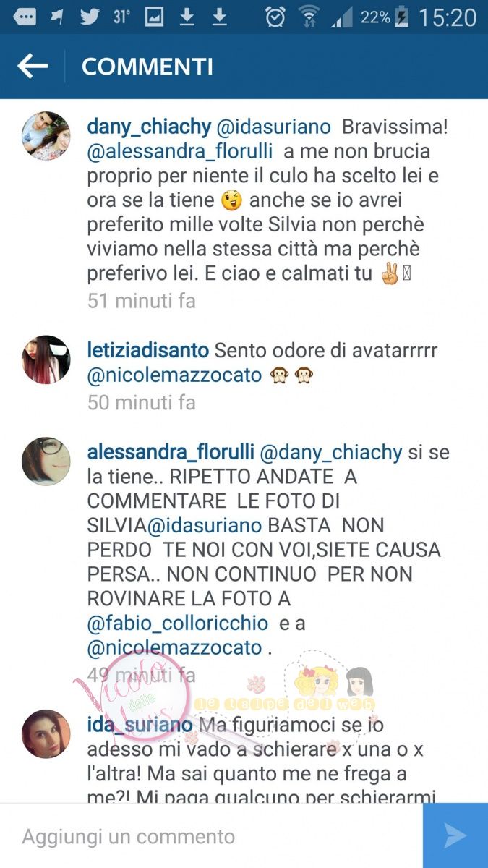Send comment with the paper plane icon
This screenshot has width=488, height=868.
(455, 836)
